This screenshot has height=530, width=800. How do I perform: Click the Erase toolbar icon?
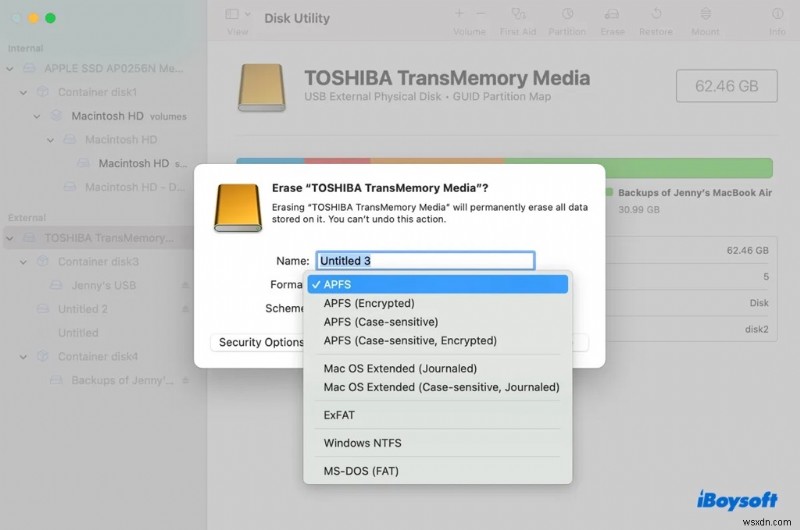(612, 14)
